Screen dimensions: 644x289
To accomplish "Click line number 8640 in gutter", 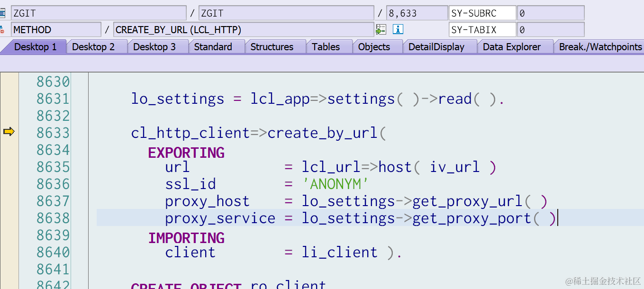I will tap(53, 253).
